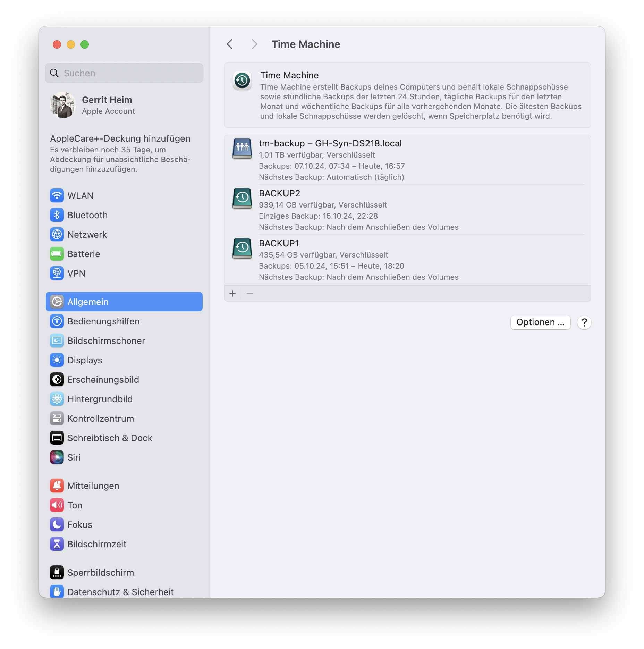Select the BACKUP1 volume name
644x649 pixels.
point(279,243)
